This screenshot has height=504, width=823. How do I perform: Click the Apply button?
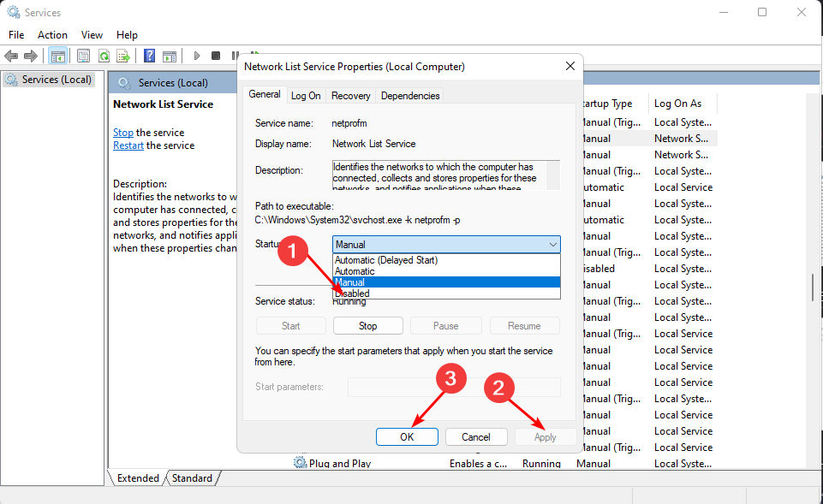[x=546, y=437]
